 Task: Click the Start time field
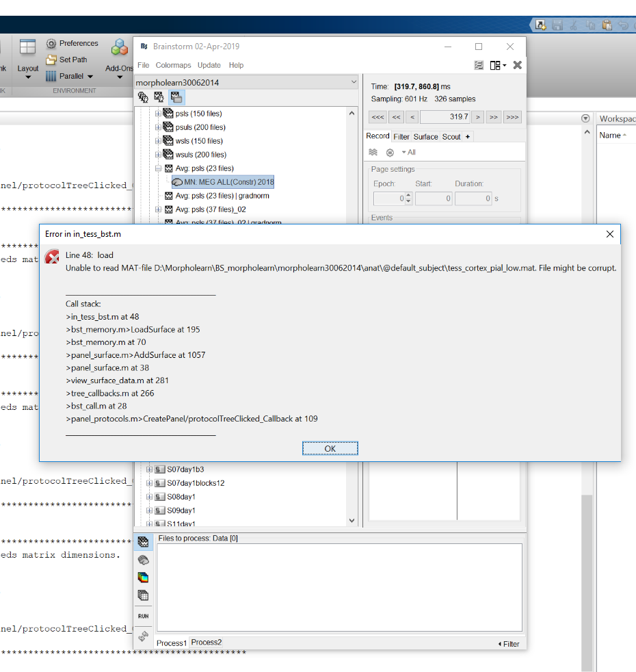coord(434,198)
